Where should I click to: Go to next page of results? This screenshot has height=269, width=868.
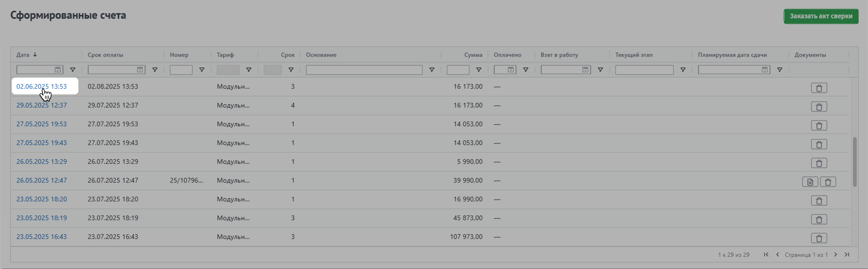[x=836, y=254]
